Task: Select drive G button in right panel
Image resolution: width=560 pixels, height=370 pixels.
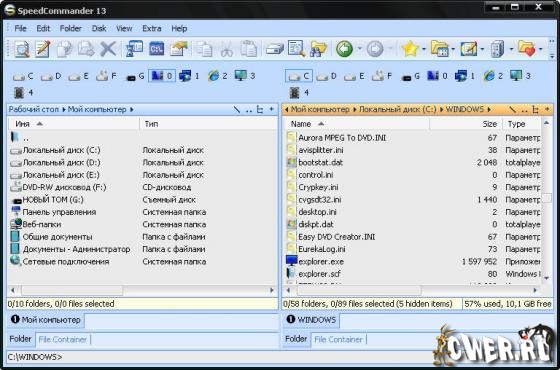Action: pos(411,76)
